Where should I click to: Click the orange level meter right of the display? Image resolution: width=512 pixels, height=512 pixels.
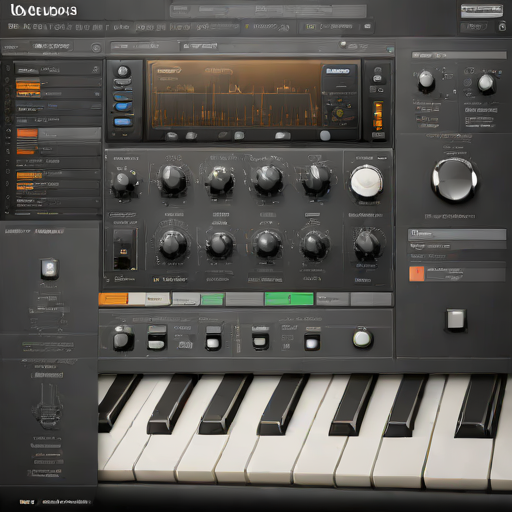tap(378, 116)
